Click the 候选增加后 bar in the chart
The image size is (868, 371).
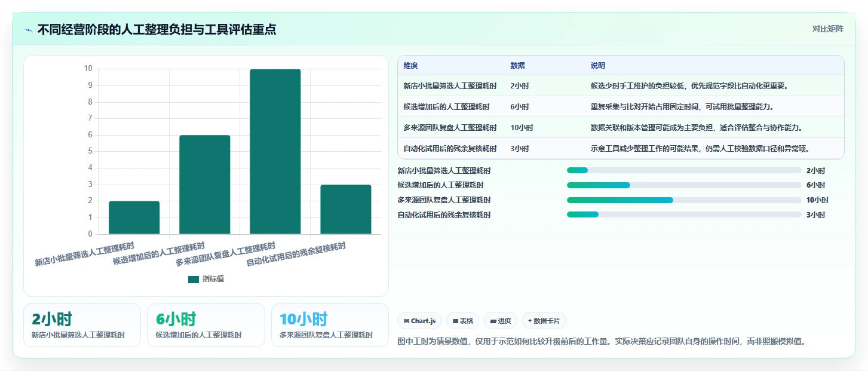tap(205, 185)
